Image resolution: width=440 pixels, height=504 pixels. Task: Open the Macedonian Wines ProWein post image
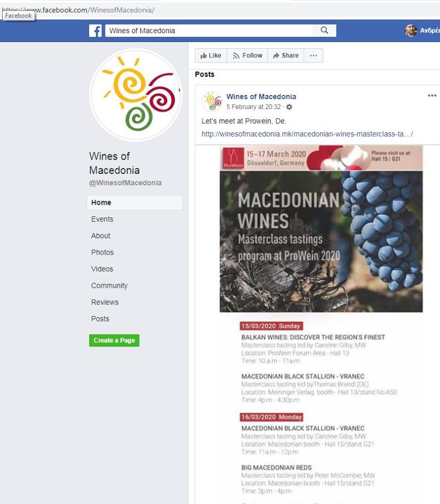click(321, 228)
